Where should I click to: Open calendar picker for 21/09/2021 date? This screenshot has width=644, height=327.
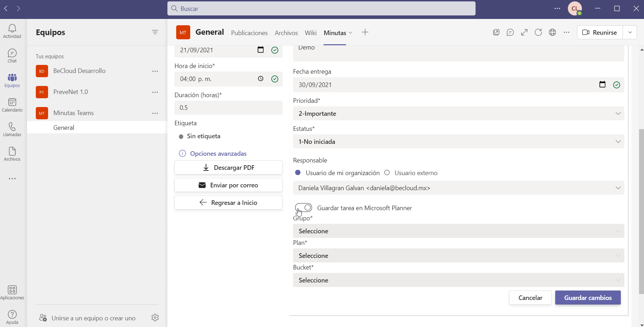260,50
